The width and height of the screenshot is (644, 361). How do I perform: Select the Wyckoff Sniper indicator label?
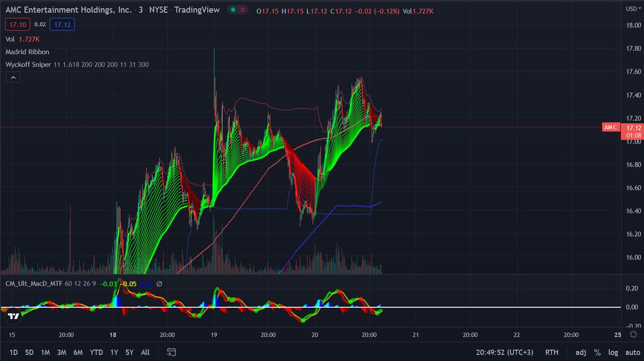pos(27,64)
